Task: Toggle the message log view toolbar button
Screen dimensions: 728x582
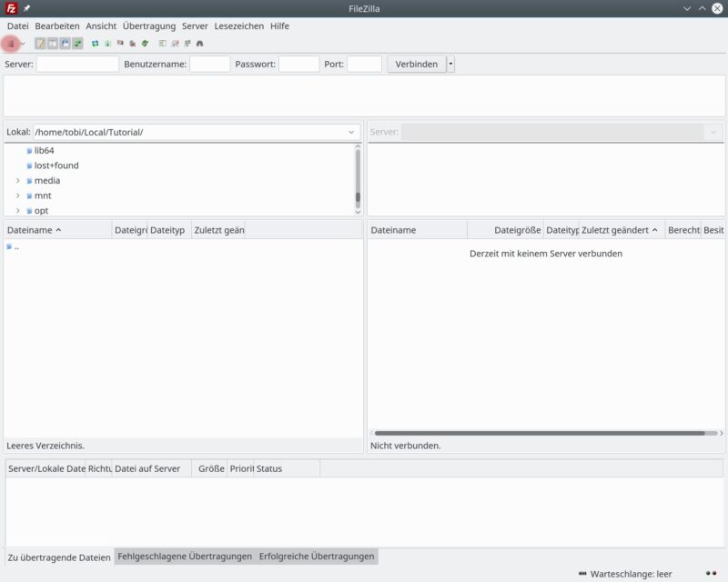Action: (x=40, y=44)
